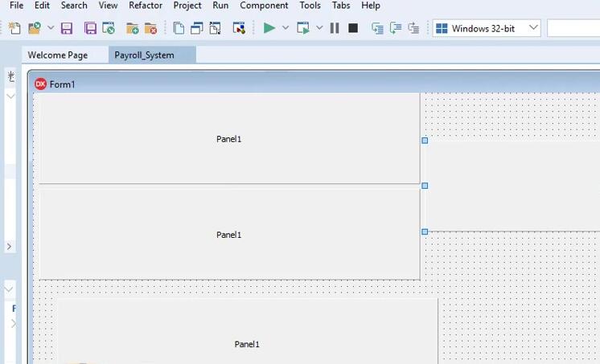Image resolution: width=600 pixels, height=364 pixels.
Task: Open the Project menu
Action: coord(187,6)
